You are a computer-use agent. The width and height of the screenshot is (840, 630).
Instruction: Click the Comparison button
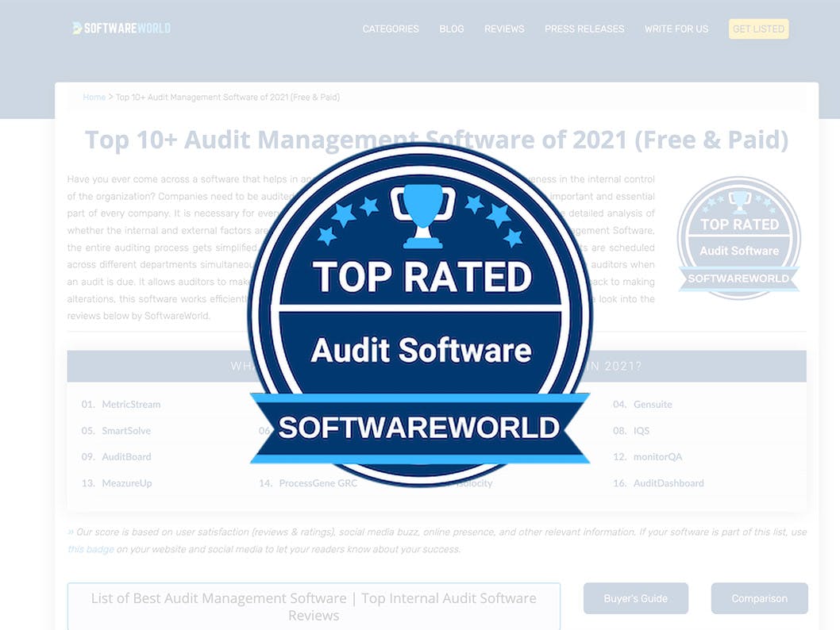760,598
